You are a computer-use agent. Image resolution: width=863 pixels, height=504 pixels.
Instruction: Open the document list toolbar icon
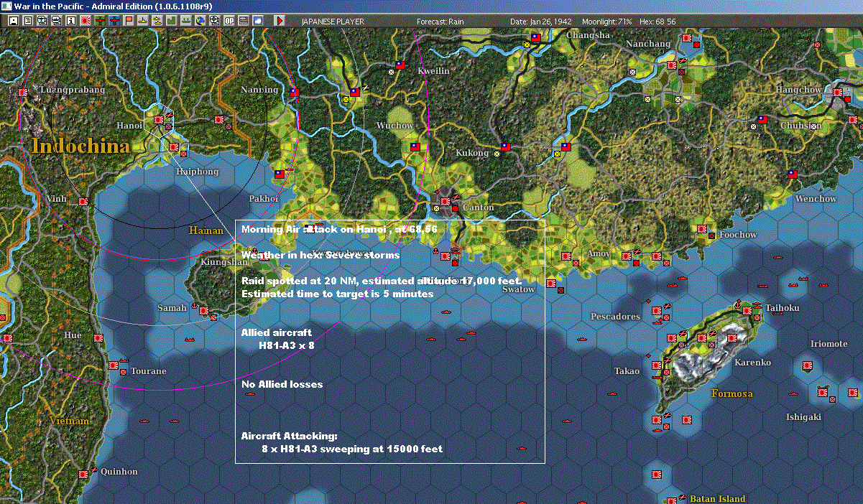tap(28, 21)
